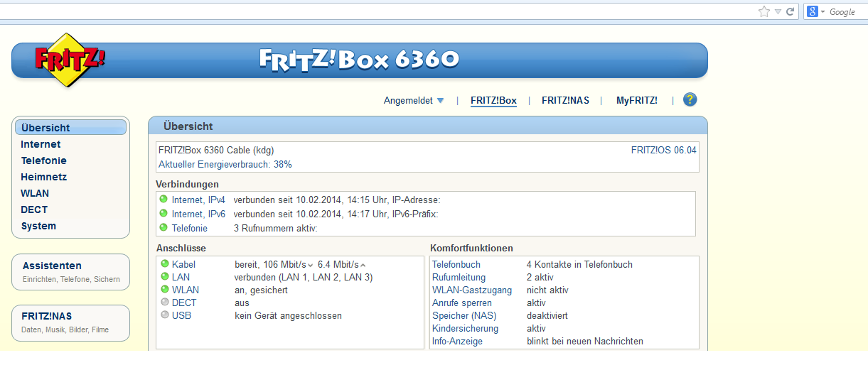Click the browser address bar field
Screen dimensions: 868x365
(x=377, y=11)
